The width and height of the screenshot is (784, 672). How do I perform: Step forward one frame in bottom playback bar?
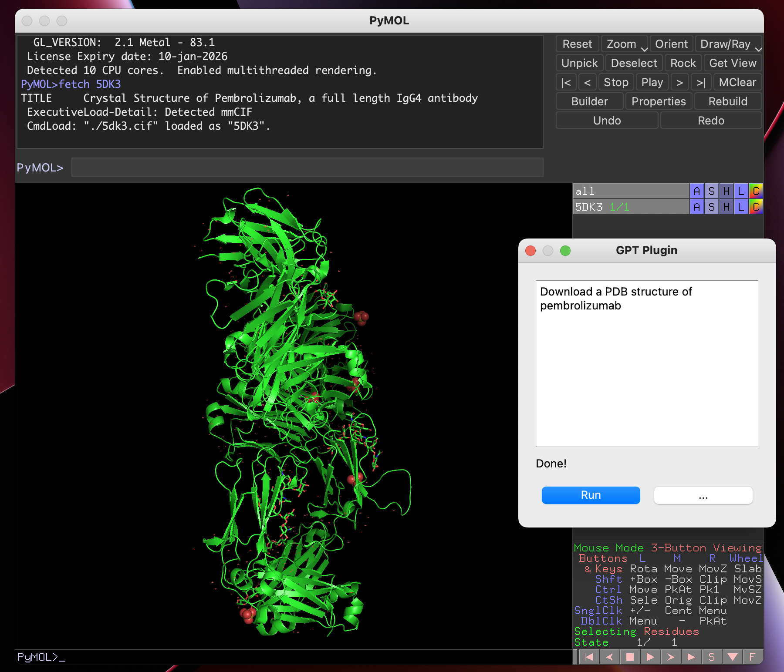[671, 657]
